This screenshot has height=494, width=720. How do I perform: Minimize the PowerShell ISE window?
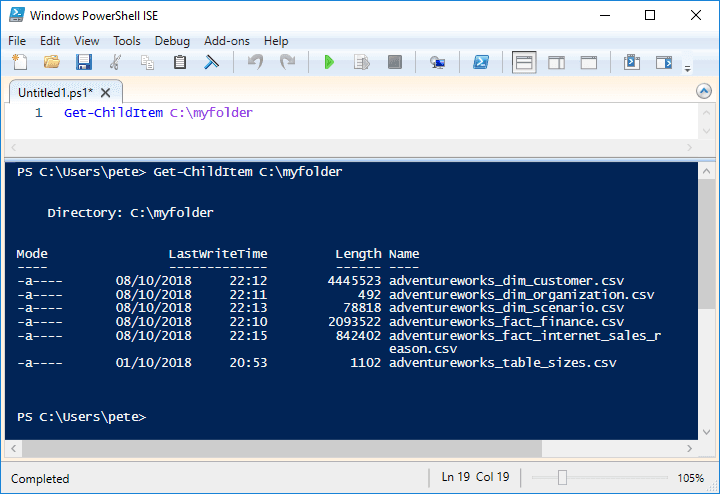605,15
